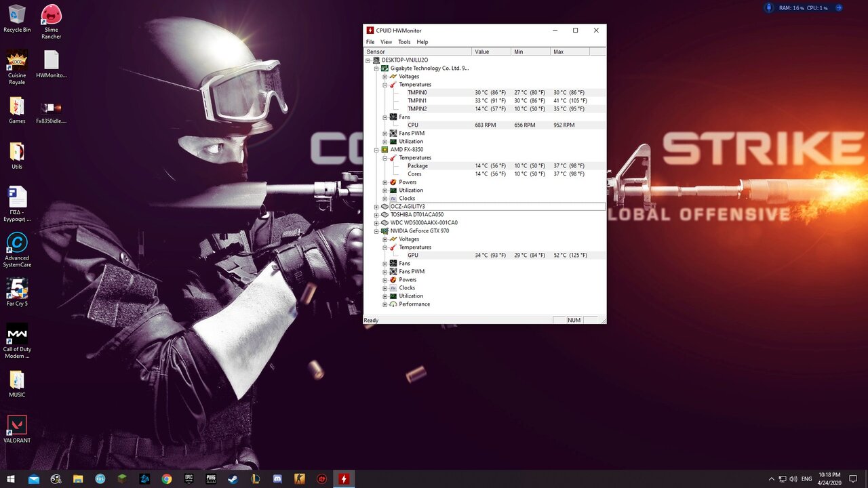
Task: Expand Voltages under Gigabyte Technology
Action: (384, 77)
